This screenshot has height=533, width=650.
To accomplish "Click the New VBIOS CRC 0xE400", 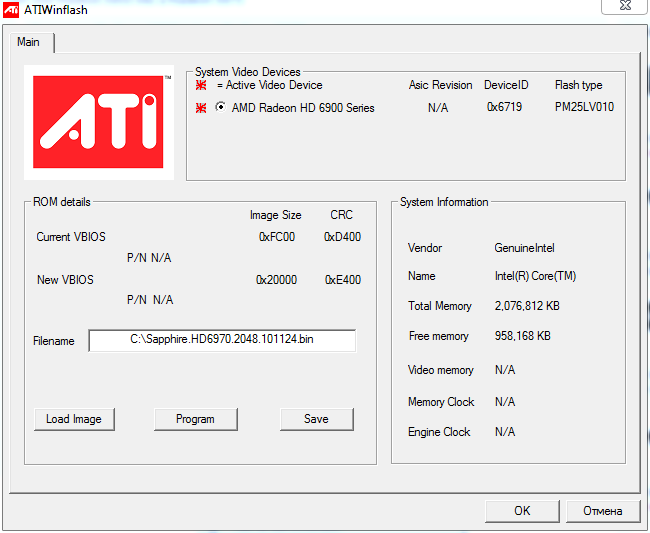I will (x=343, y=280).
